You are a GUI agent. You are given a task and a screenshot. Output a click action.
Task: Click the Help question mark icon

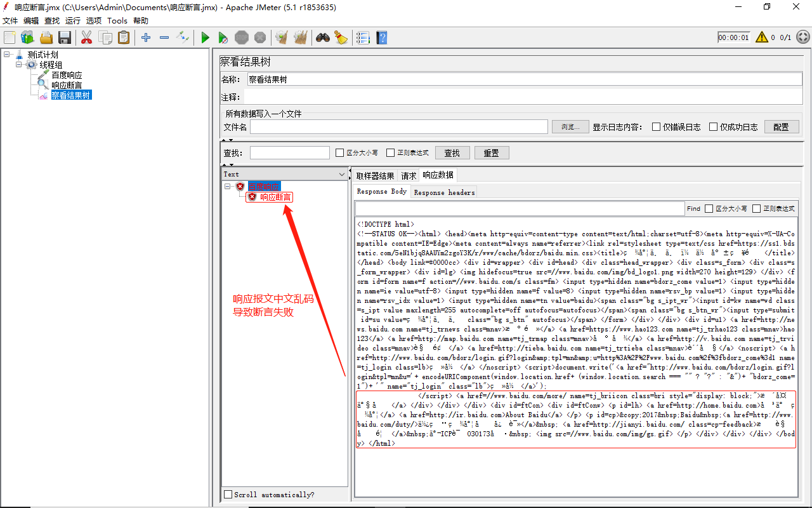pos(381,37)
